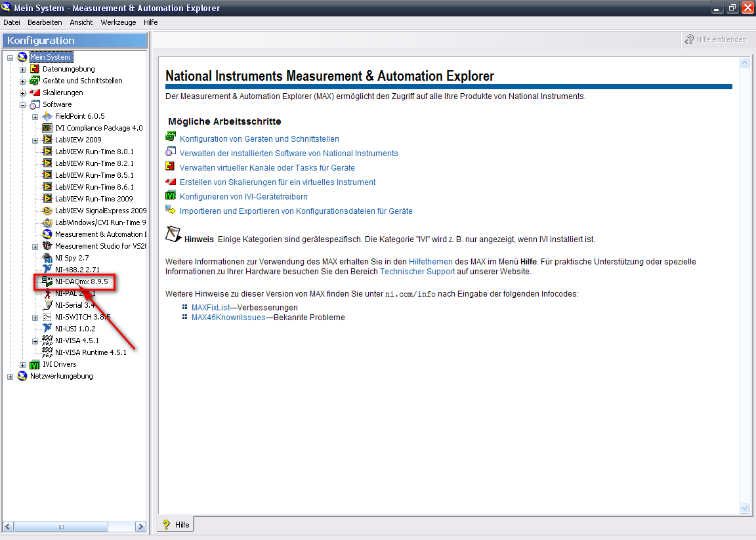The height and width of the screenshot is (540, 756).
Task: Open the Werkzeuge menu
Action: pyautogui.click(x=118, y=22)
